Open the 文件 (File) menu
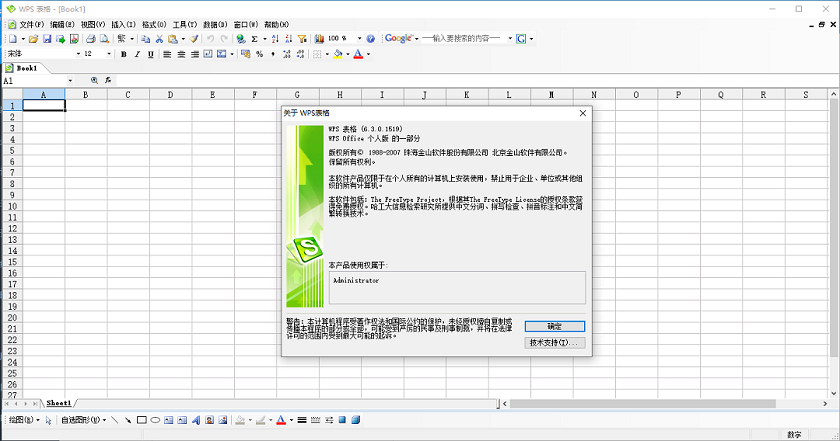The width and height of the screenshot is (840, 441). click(x=32, y=25)
